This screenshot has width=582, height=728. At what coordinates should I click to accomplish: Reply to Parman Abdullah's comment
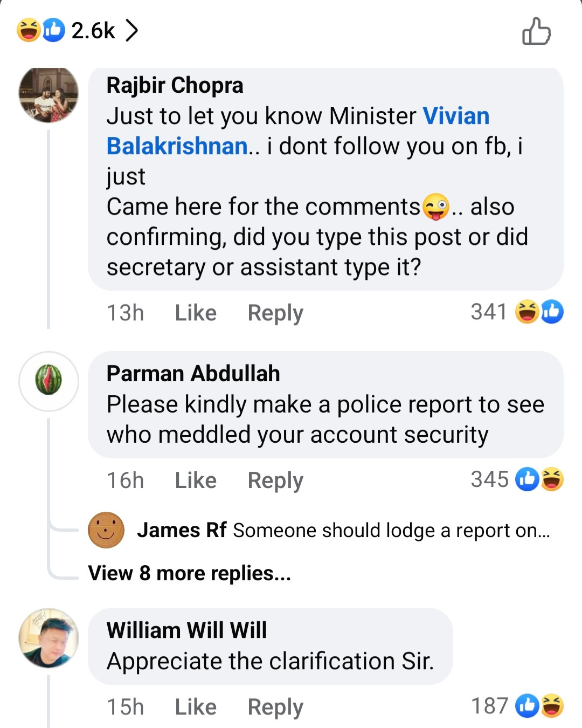(275, 480)
